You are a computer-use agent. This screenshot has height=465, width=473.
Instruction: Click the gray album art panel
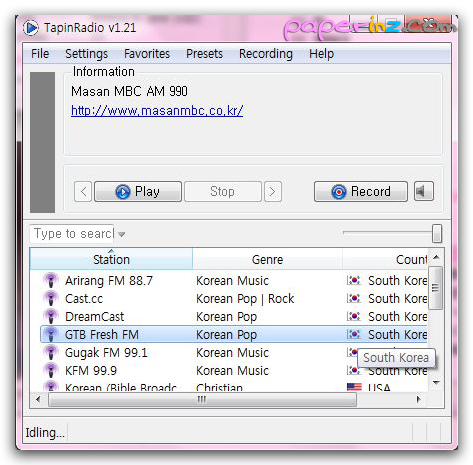click(x=42, y=142)
